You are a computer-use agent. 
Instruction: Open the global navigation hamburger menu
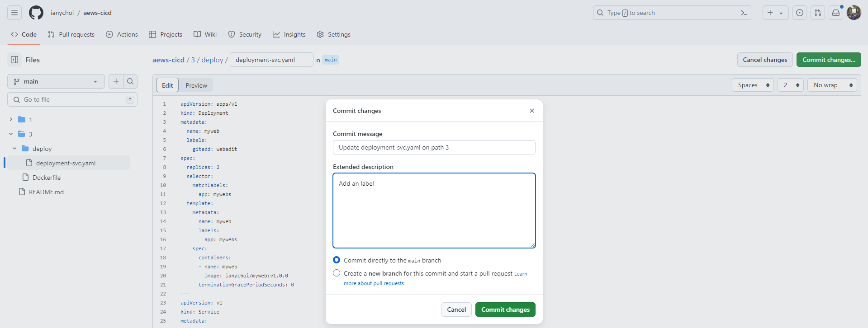(x=14, y=13)
